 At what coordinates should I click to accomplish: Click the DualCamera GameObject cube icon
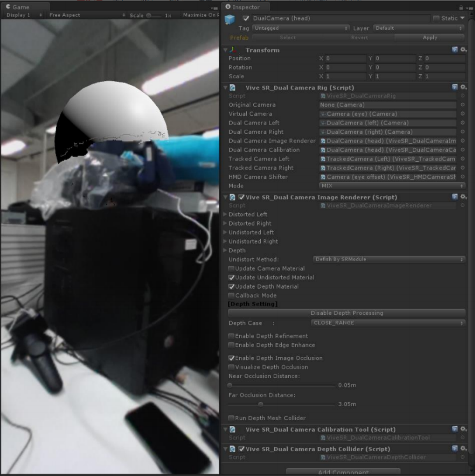pos(230,19)
